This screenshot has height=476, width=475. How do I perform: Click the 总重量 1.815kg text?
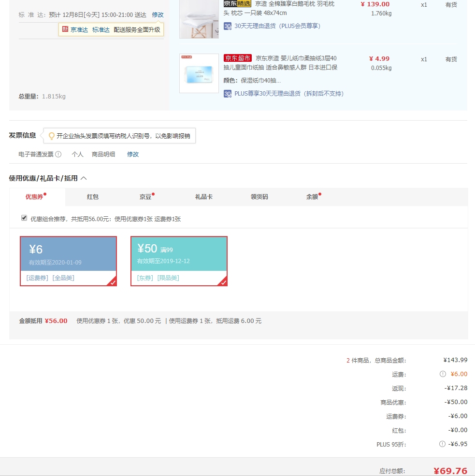coord(42,97)
